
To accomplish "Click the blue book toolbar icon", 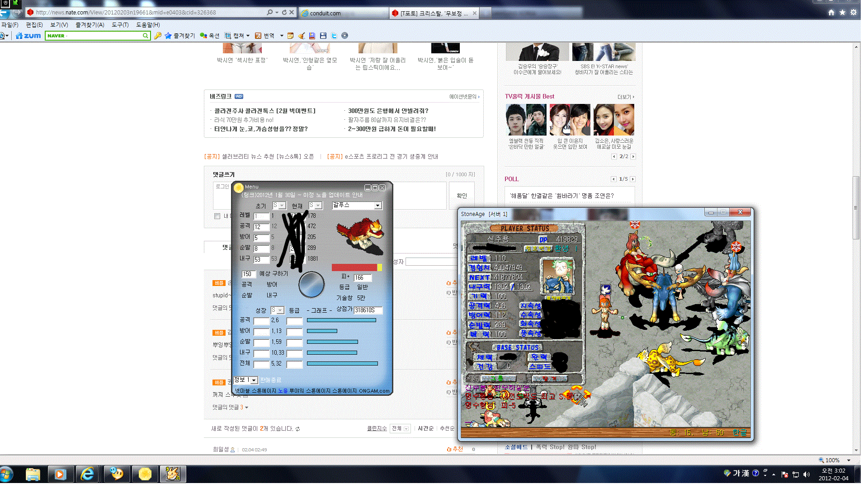I will 312,36.
